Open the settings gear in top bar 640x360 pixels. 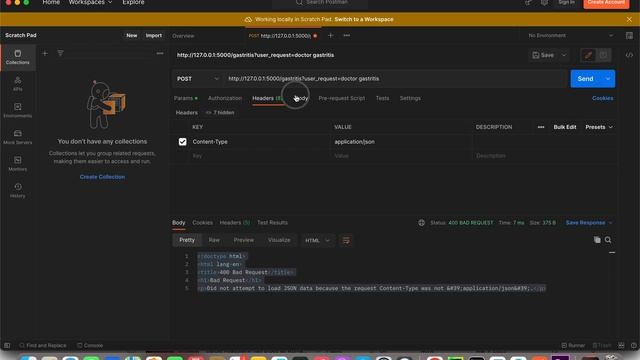coord(544,2)
